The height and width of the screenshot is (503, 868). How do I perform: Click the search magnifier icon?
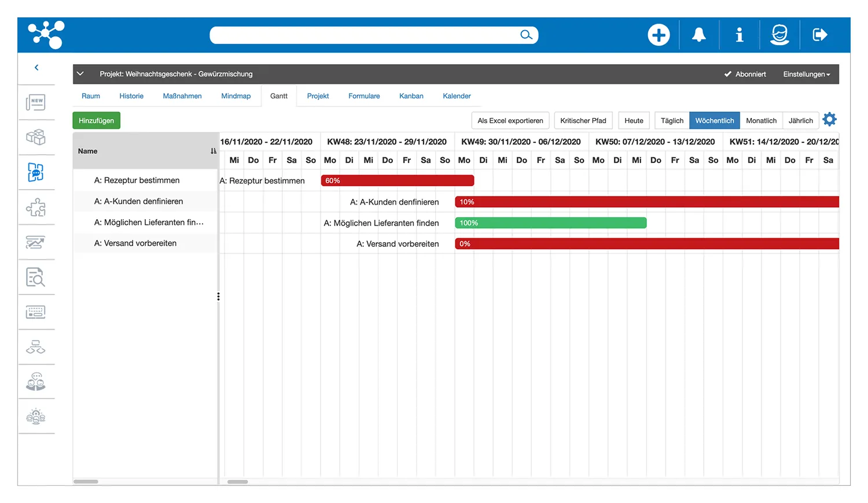click(x=525, y=35)
